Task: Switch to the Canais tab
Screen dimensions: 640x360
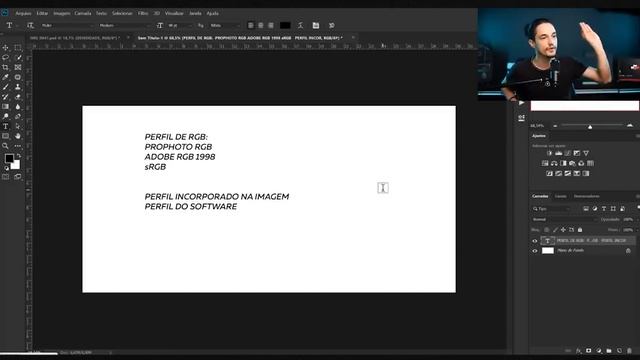Action: [x=560, y=196]
